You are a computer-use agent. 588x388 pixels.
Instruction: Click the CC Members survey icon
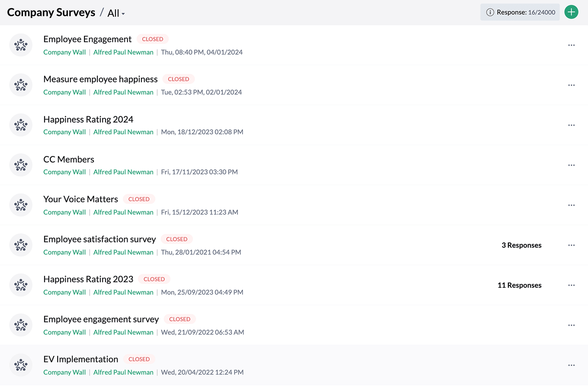click(21, 165)
